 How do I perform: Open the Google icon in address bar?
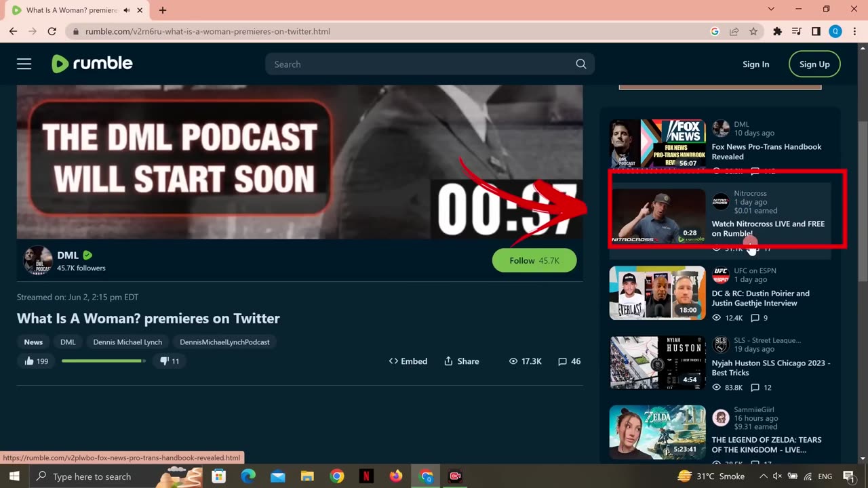pos(715,31)
